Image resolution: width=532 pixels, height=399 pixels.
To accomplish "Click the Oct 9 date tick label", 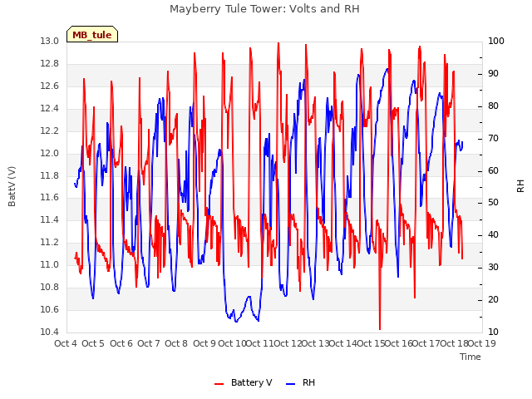I will [204, 343].
